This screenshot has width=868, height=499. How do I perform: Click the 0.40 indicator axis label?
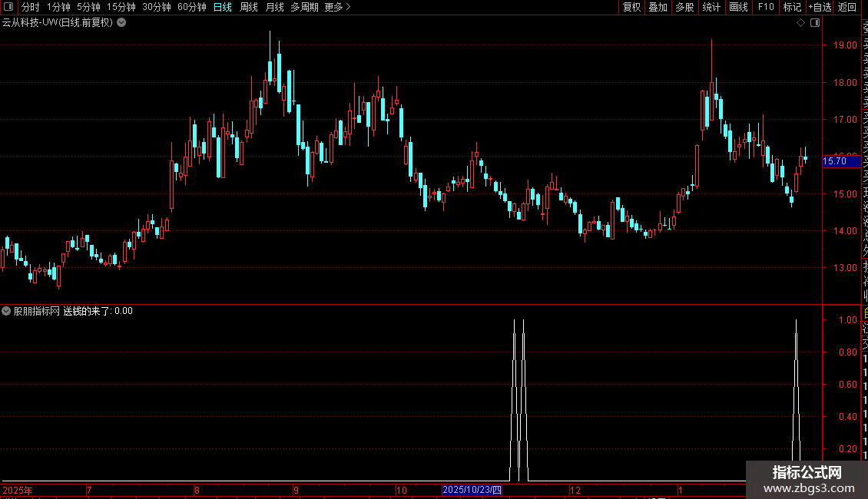tap(847, 417)
